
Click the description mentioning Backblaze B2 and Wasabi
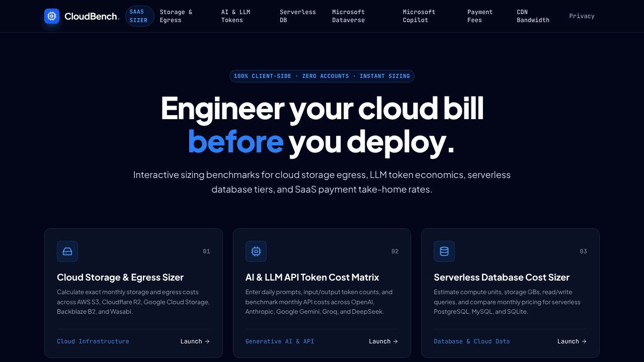pos(133,302)
